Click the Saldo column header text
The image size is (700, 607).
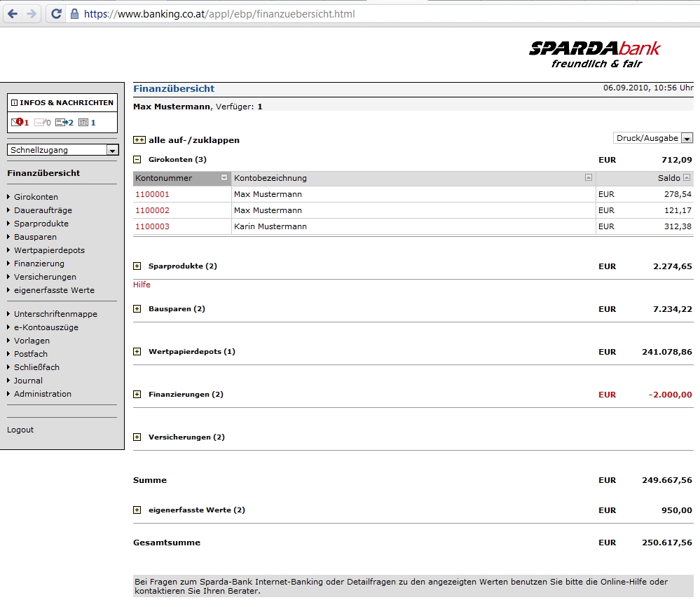click(x=668, y=178)
